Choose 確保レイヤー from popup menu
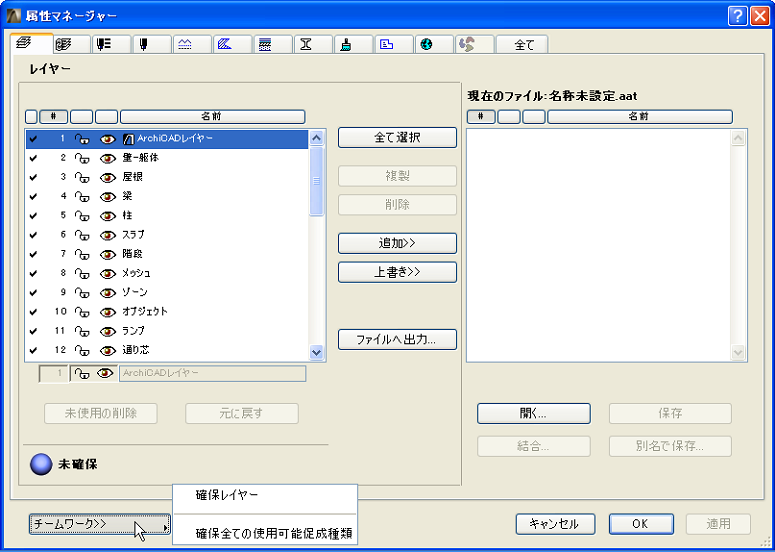 [227, 495]
